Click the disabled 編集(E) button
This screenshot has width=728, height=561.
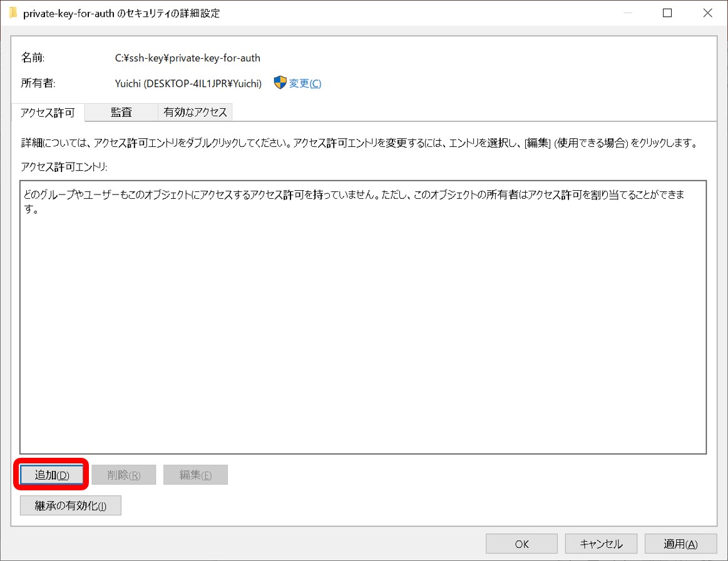coord(195,475)
